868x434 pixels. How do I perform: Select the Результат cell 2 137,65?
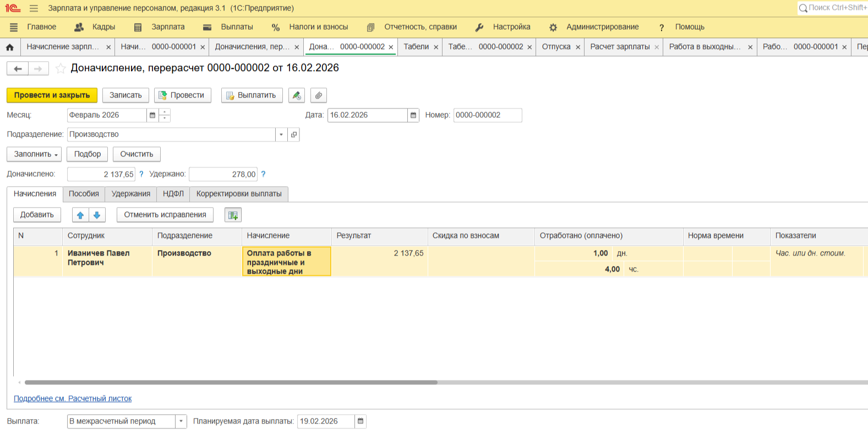pos(380,261)
